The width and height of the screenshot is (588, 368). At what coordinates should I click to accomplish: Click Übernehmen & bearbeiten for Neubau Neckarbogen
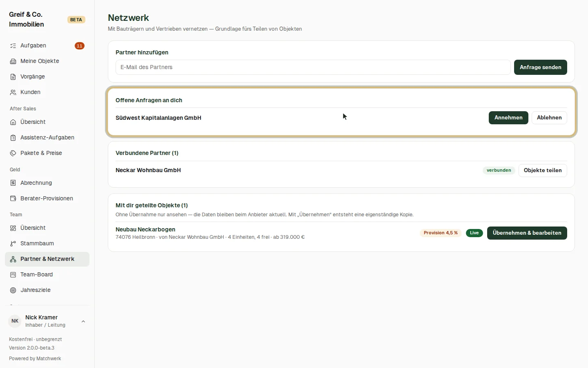pyautogui.click(x=527, y=233)
